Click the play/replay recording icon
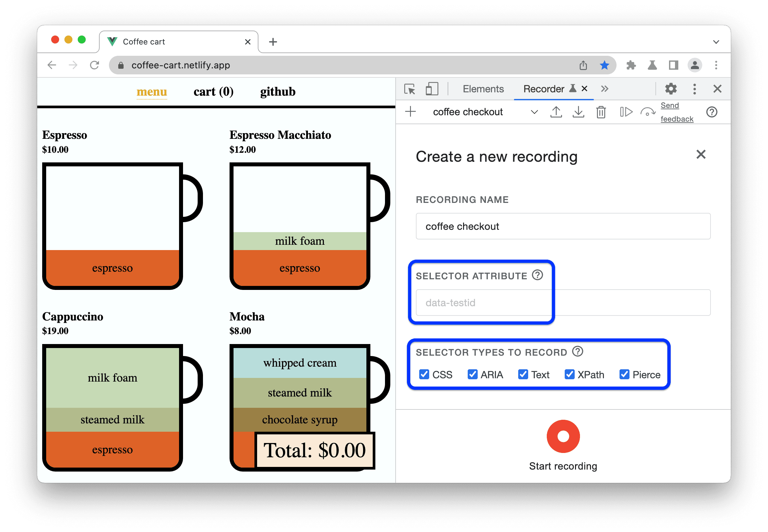The image size is (768, 532). pos(625,114)
